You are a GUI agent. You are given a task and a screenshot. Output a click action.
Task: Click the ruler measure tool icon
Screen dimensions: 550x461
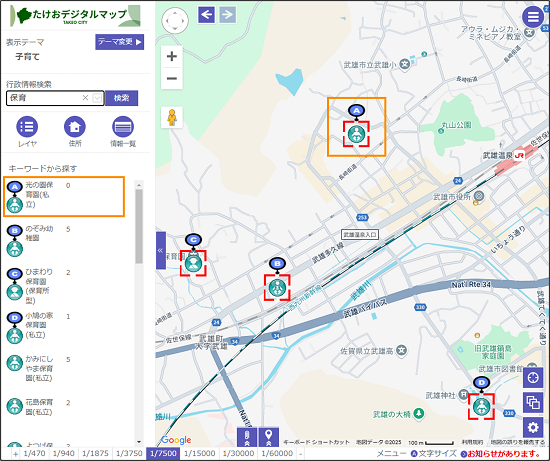point(247,437)
